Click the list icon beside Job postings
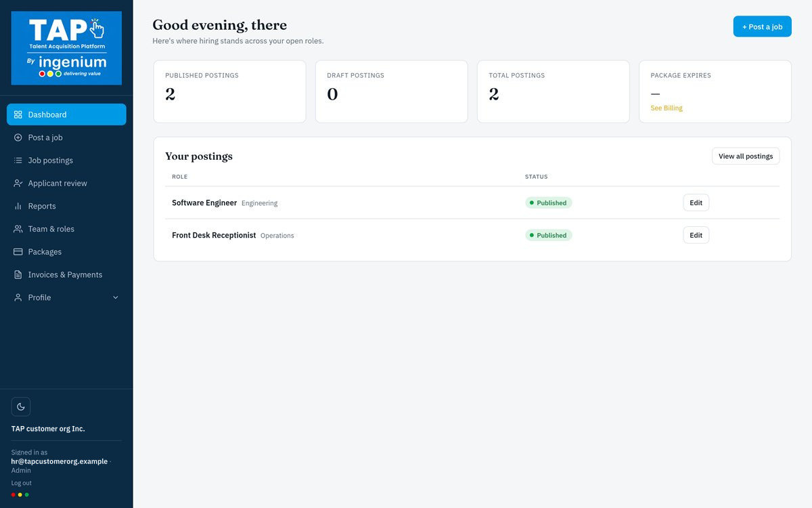812x508 pixels. coord(18,161)
